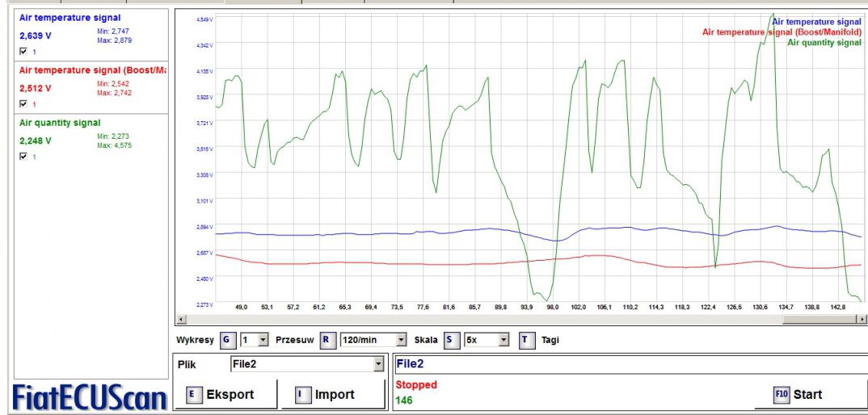Click the R shortcut key icon for Przesuw

pyautogui.click(x=326, y=340)
